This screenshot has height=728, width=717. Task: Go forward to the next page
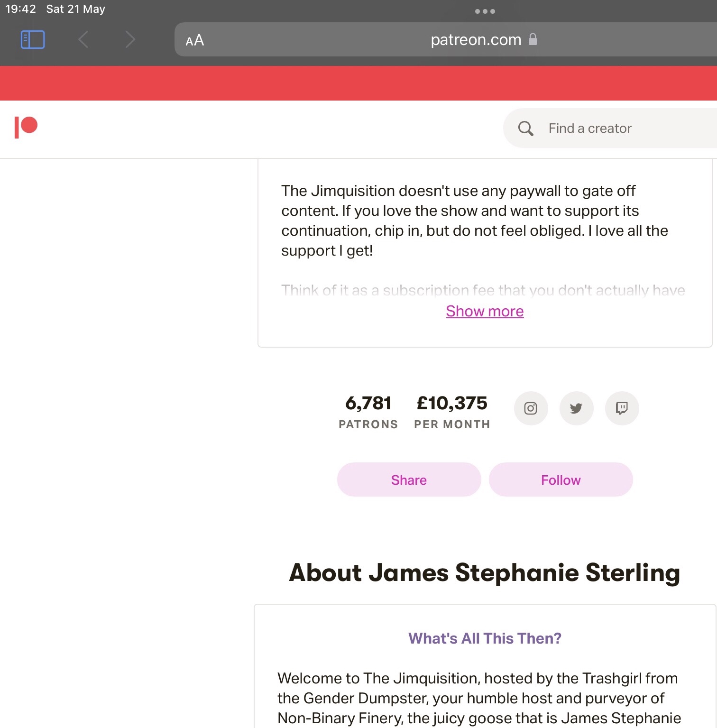[130, 40]
